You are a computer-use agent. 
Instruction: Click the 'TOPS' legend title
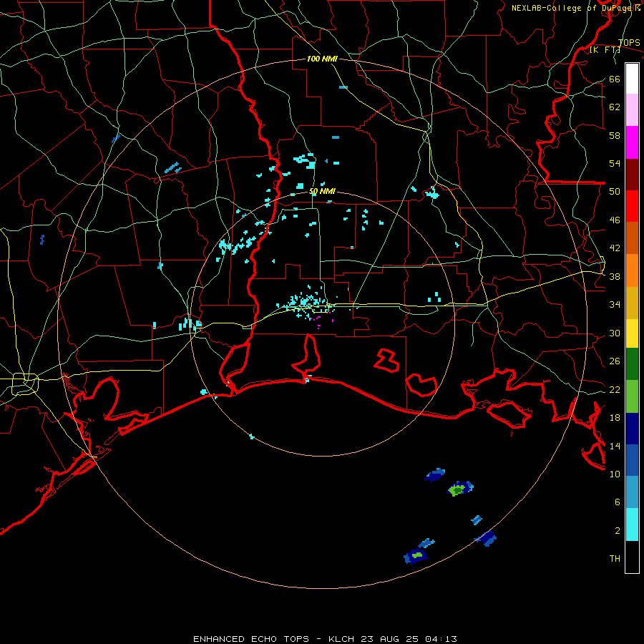[x=629, y=43]
